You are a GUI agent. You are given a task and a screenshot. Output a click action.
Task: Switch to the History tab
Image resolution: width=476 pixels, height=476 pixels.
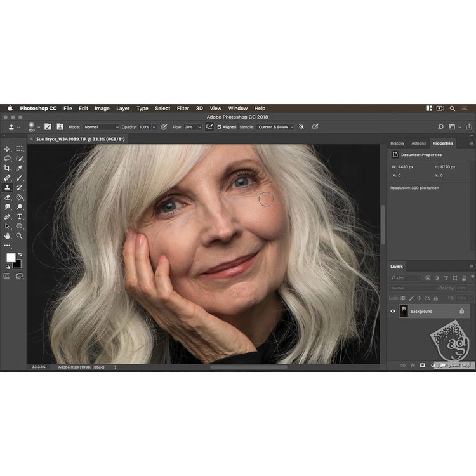coord(397,143)
